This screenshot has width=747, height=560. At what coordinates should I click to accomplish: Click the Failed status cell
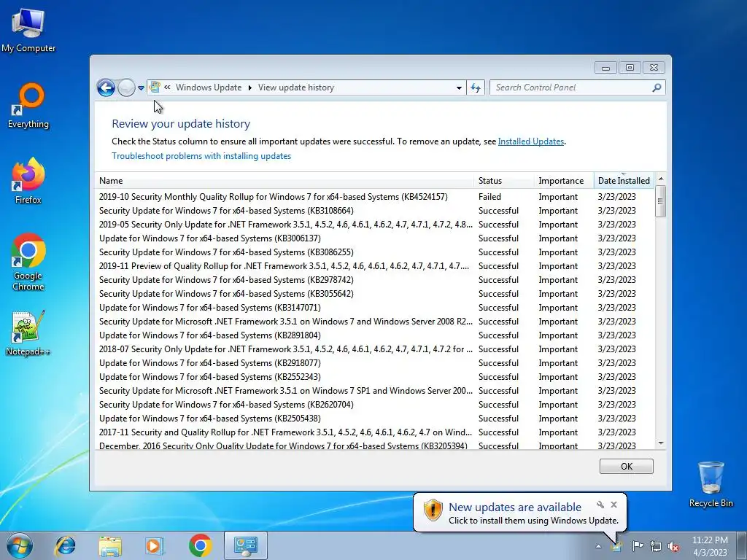(x=489, y=197)
